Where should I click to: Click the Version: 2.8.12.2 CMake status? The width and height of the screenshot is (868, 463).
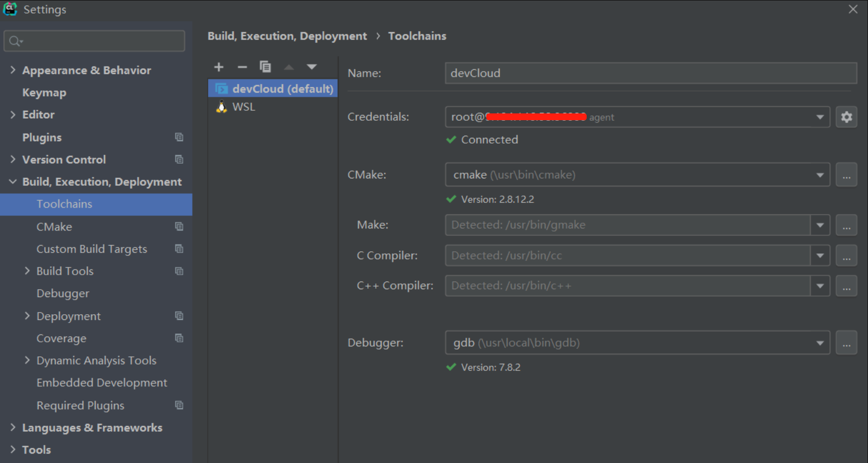[x=497, y=199]
